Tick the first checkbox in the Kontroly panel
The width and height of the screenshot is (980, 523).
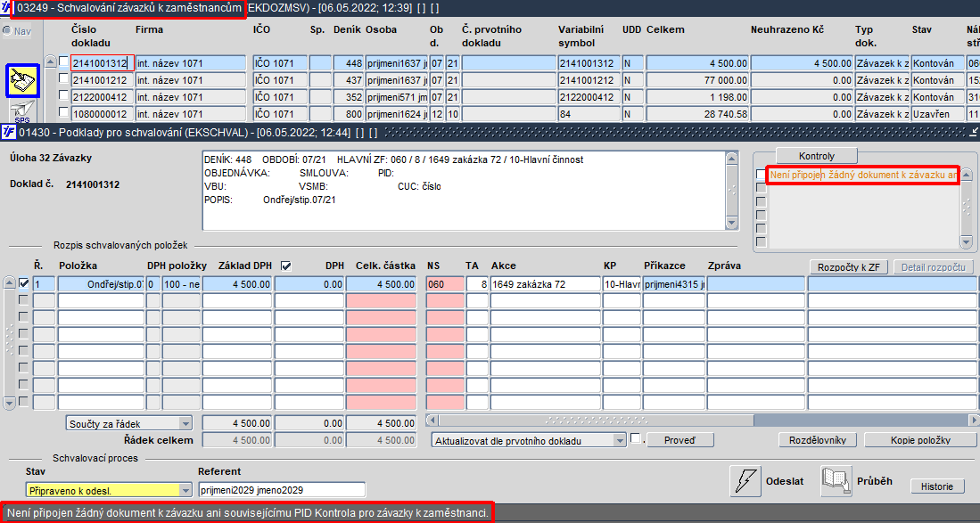761,175
